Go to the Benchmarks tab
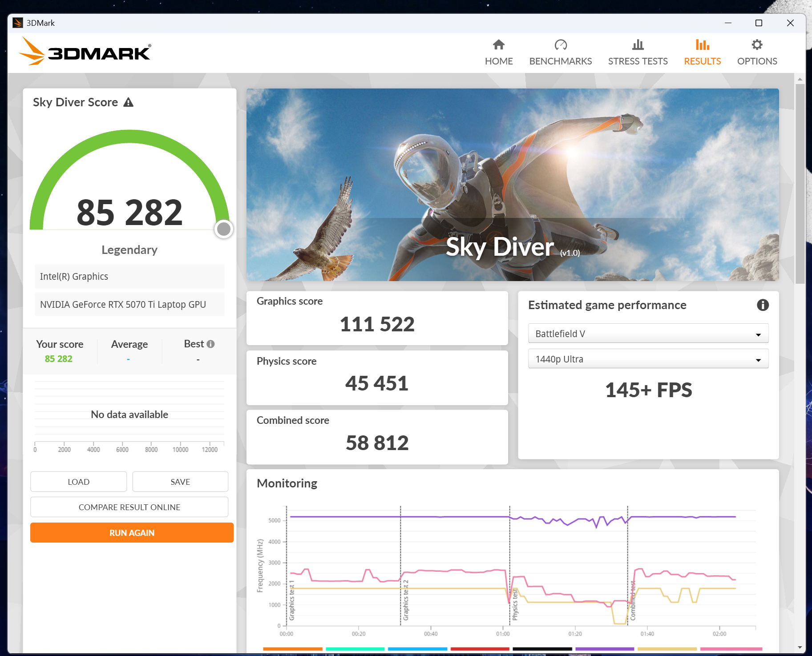This screenshot has height=656, width=812. (561, 52)
